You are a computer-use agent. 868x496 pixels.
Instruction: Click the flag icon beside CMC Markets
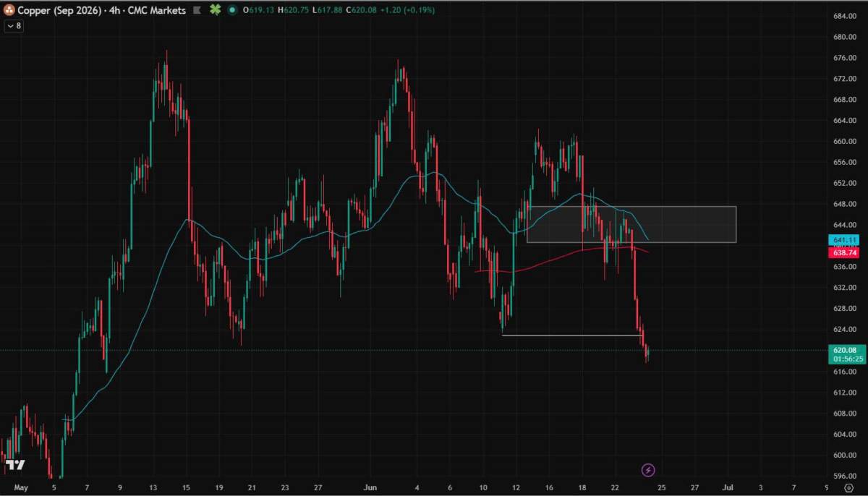click(197, 11)
